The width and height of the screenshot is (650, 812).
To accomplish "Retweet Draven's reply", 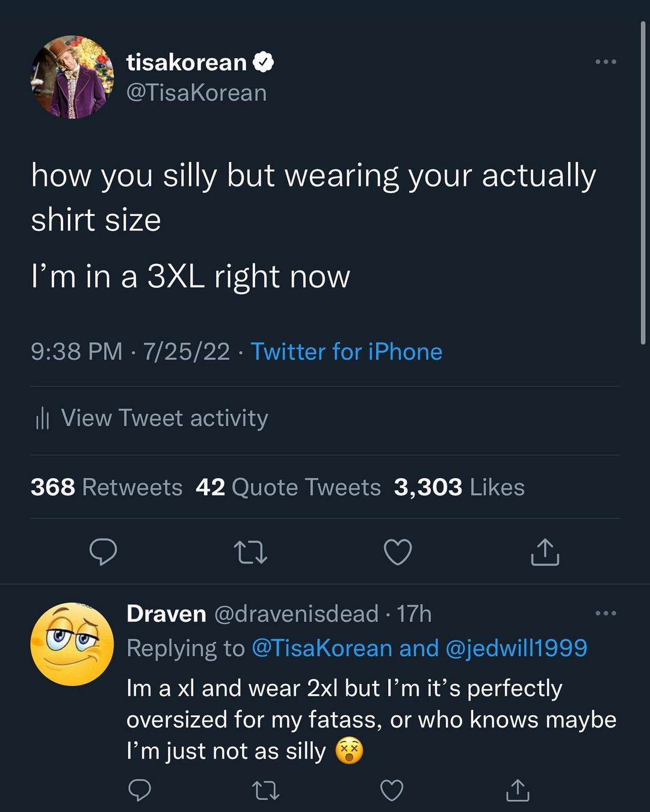I will pyautogui.click(x=265, y=790).
